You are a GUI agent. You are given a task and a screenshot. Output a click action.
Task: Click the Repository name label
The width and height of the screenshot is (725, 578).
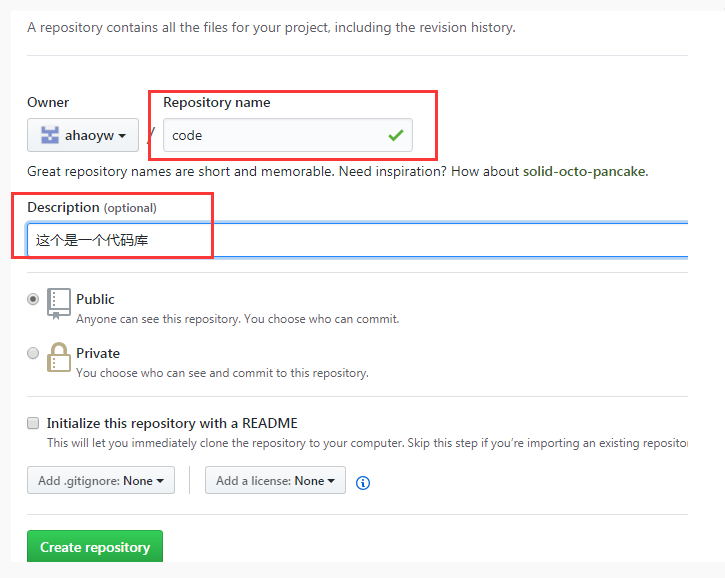[217, 102]
